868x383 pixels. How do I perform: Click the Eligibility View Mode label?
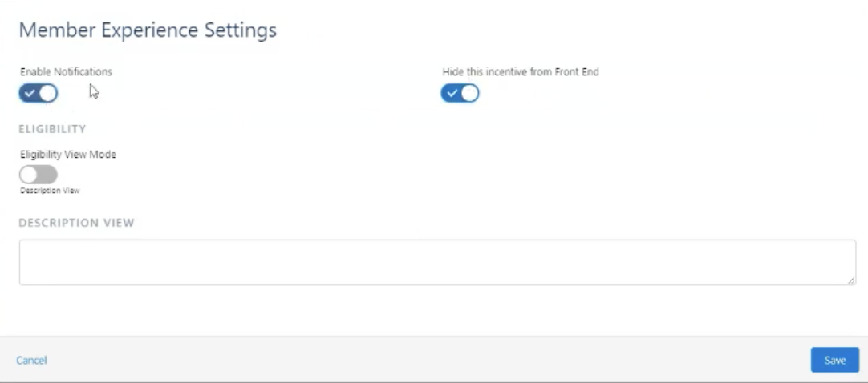68,155
